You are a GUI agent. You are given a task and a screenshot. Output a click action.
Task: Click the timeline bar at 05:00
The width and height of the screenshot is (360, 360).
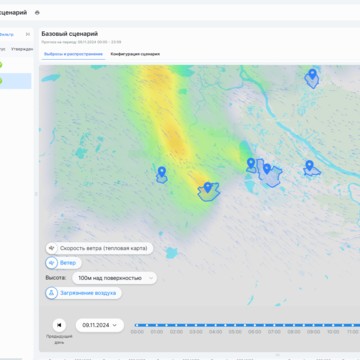pyautogui.click(x=235, y=325)
